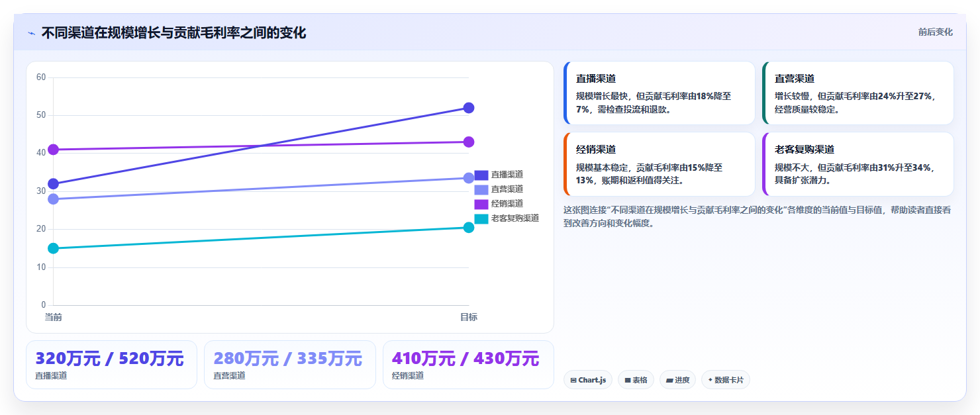
Task: Toggle the 老客复购渠道 legend label
Action: tap(515, 218)
